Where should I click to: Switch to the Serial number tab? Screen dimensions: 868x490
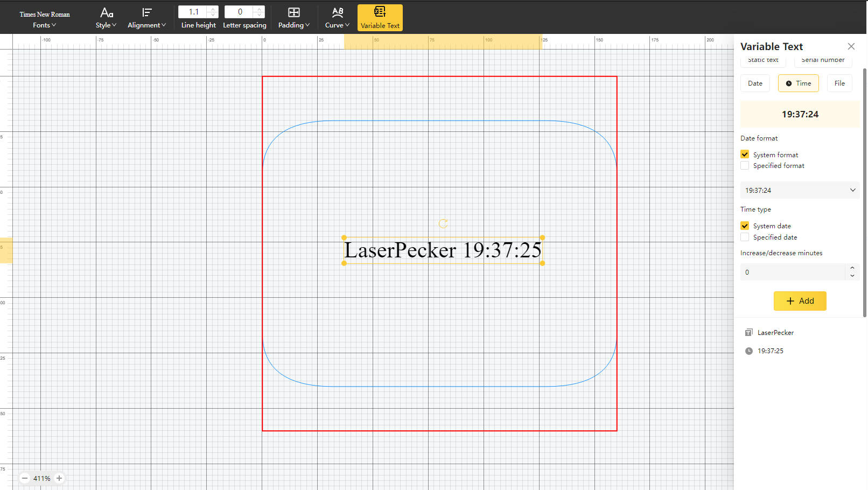pos(823,60)
